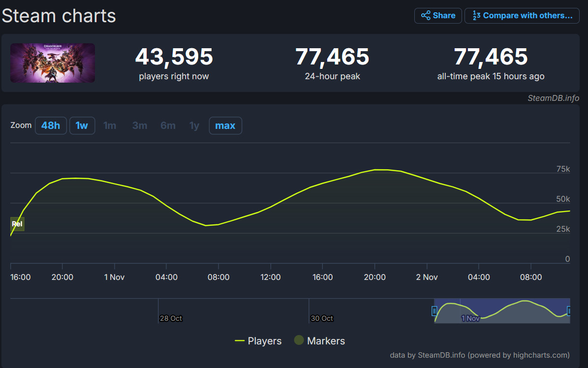Click 28 Oct in the navigator timeline
Viewport: 588px width, 368px height.
coord(171,318)
